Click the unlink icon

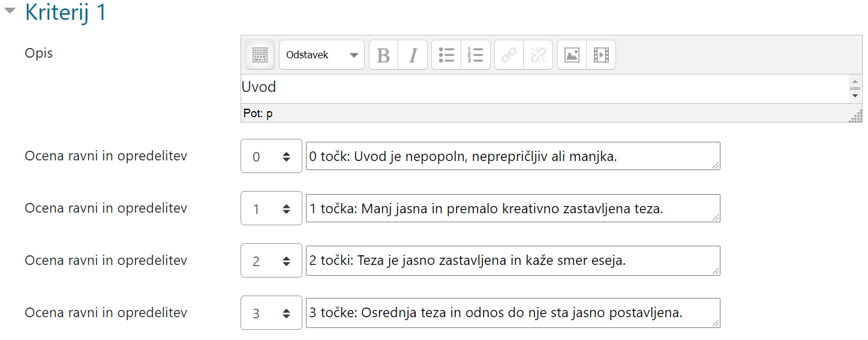pos(538,55)
